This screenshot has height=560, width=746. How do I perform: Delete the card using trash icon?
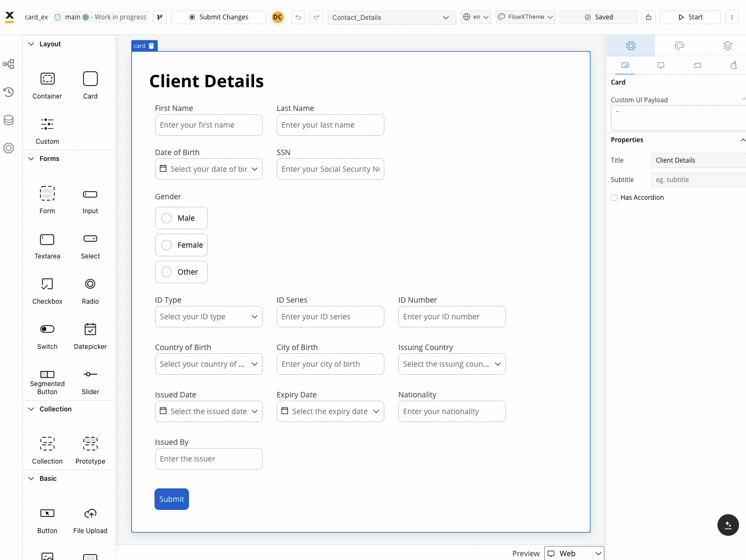click(151, 46)
